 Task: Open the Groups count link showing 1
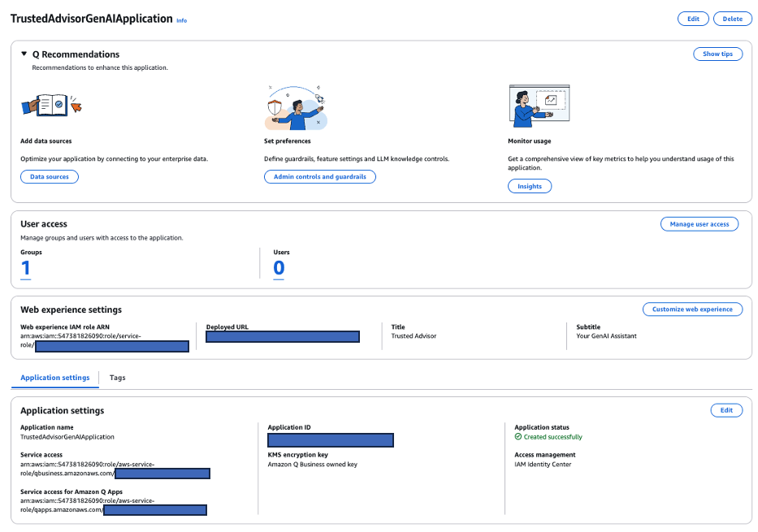coord(26,269)
